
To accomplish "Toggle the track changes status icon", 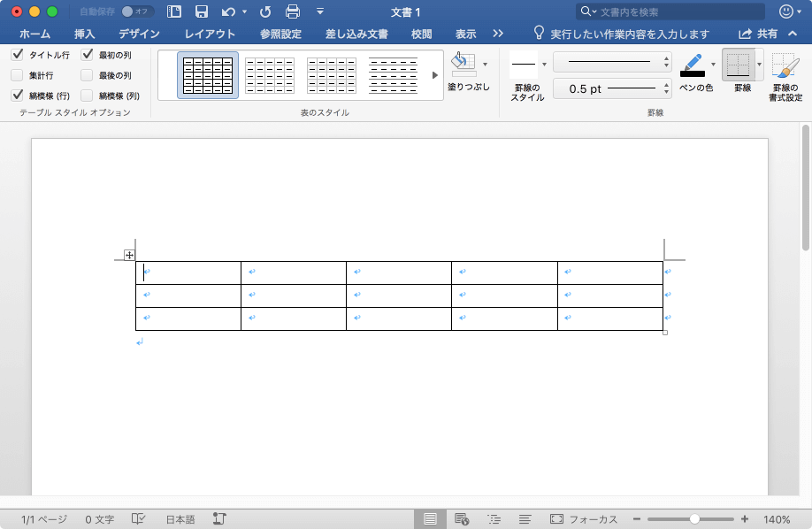I will pos(219,518).
